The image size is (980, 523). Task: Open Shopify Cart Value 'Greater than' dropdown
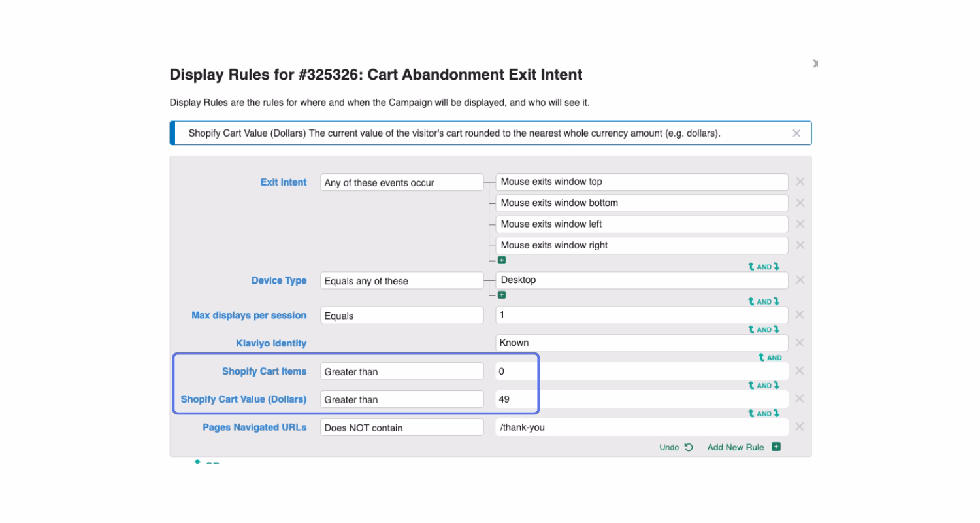(402, 399)
